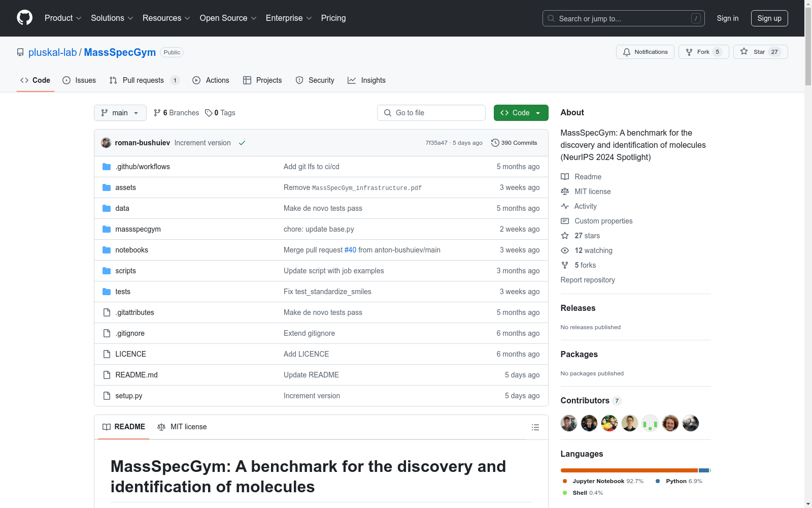Click the fork icon beside 5 forks
The height and width of the screenshot is (508, 812).
[565, 265]
